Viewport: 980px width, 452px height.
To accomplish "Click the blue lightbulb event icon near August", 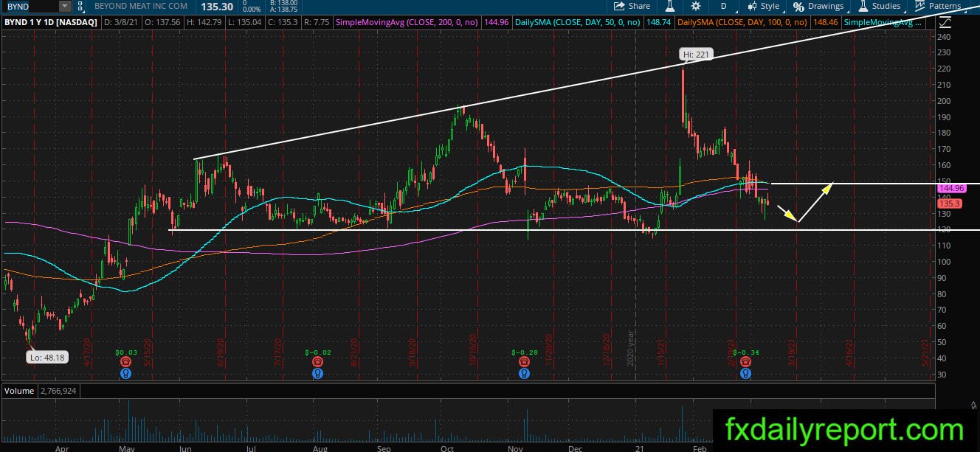I will click(x=317, y=374).
